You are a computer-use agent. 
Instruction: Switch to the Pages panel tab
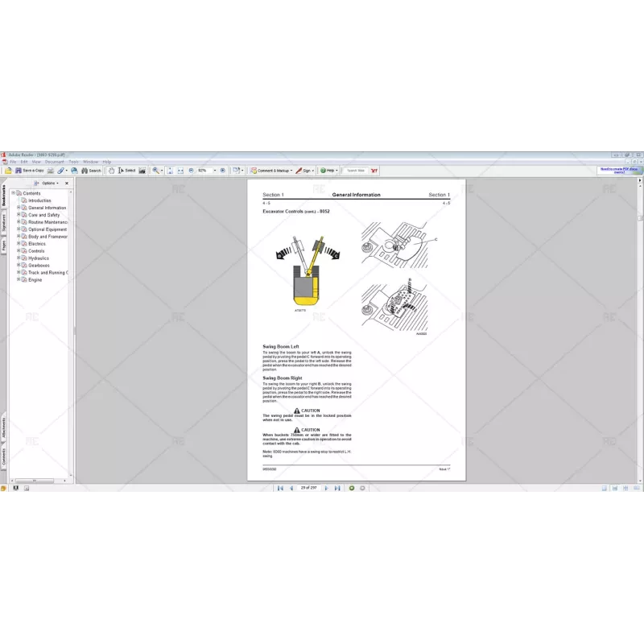5,245
